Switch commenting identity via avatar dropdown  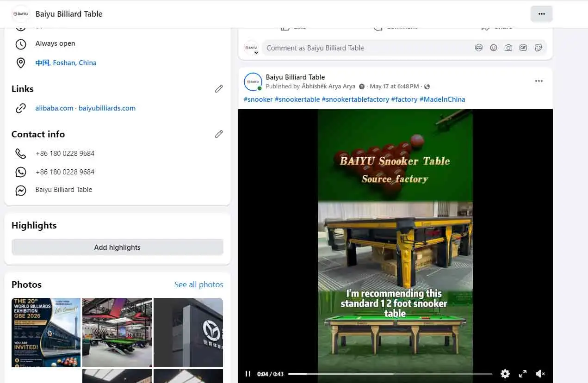click(251, 48)
